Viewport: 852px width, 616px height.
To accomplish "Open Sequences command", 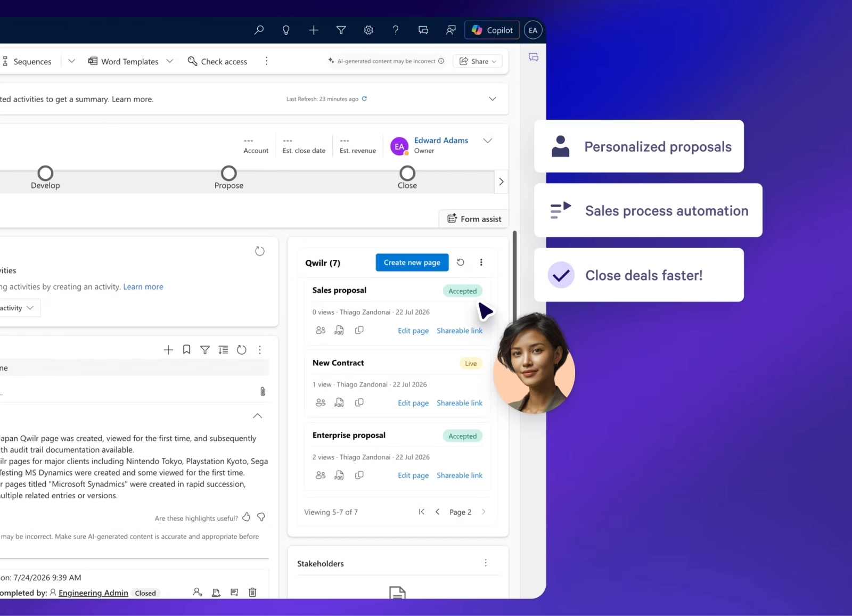I will 27,62.
